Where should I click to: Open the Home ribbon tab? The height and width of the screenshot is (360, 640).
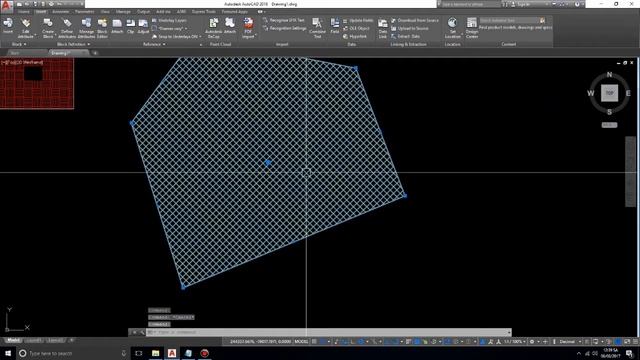coord(23,12)
